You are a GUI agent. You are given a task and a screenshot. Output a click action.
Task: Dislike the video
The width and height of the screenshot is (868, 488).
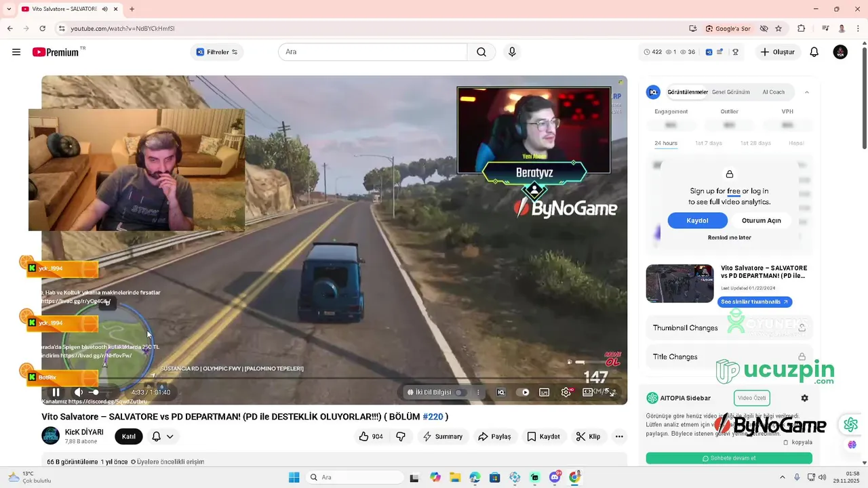click(x=401, y=436)
